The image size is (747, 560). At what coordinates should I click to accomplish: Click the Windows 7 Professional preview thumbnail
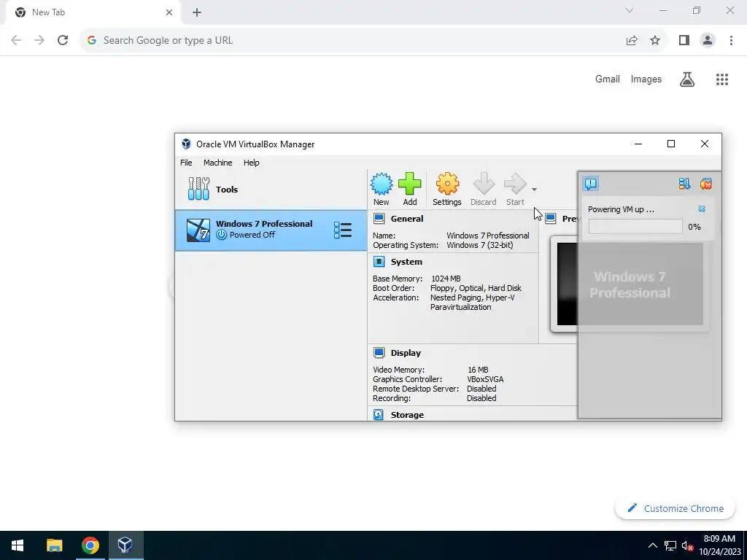(x=630, y=284)
